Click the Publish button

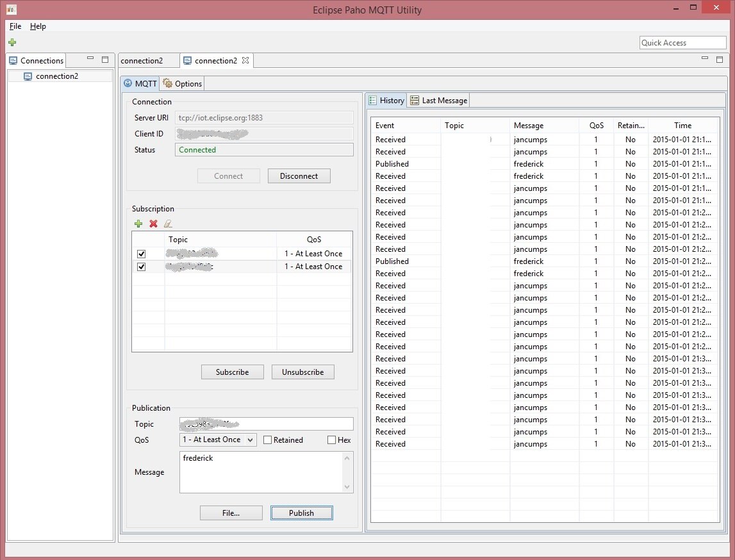(301, 513)
